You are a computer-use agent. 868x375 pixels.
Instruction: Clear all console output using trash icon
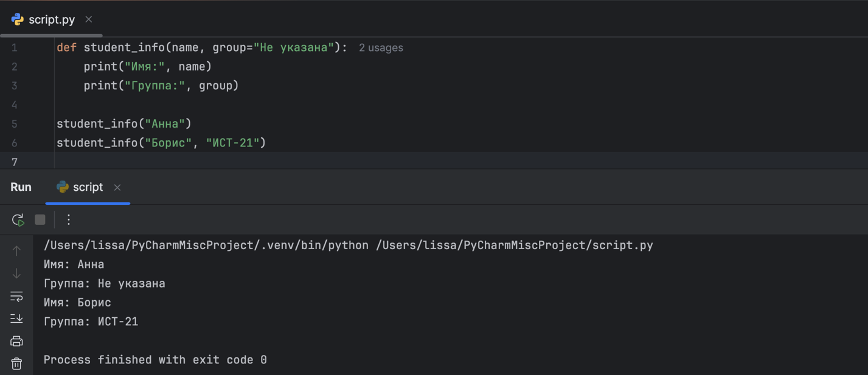pos(16,363)
